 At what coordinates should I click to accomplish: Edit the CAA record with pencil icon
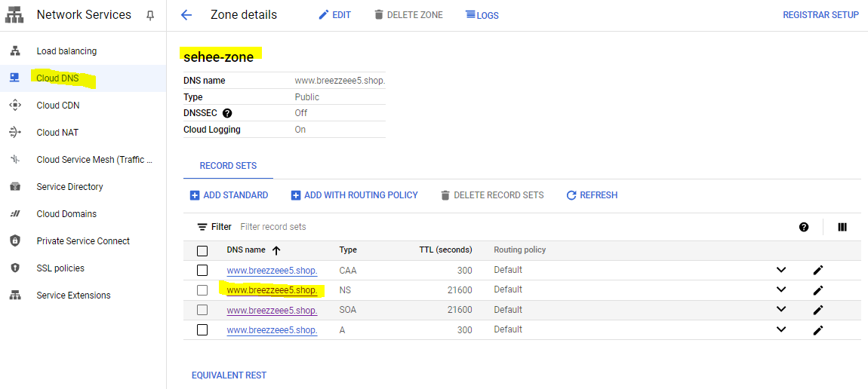[x=818, y=270]
